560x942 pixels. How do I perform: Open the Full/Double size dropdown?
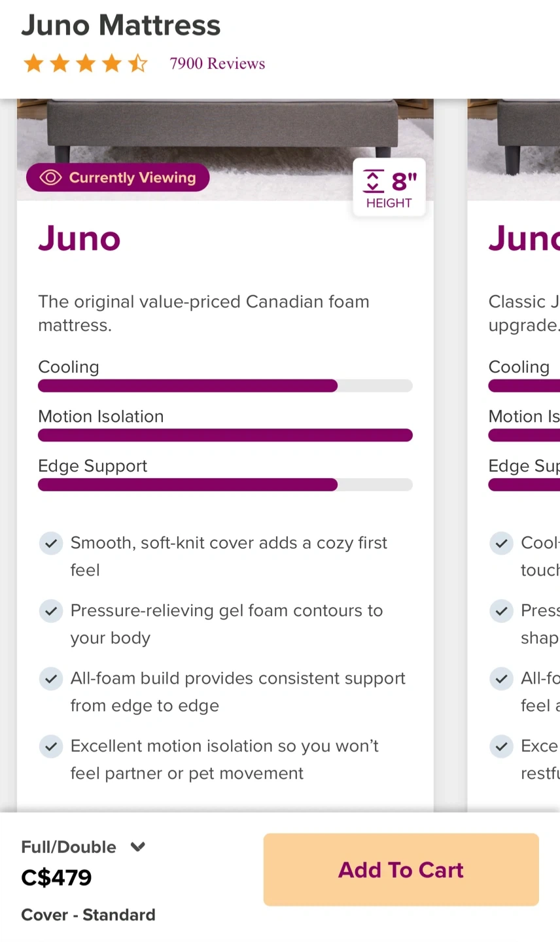[x=82, y=847]
